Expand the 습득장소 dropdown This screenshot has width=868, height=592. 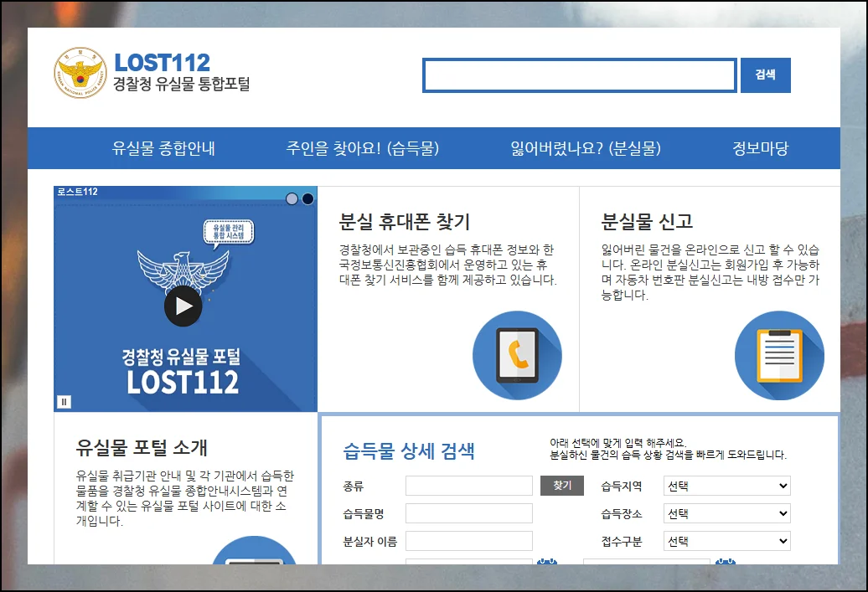pyautogui.click(x=727, y=513)
